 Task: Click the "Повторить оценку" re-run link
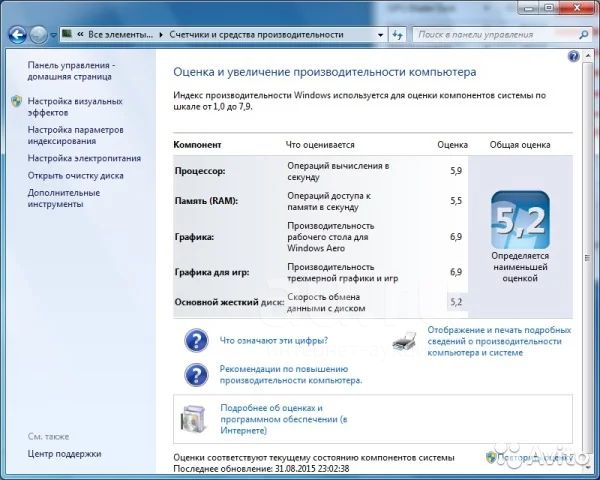point(535,457)
